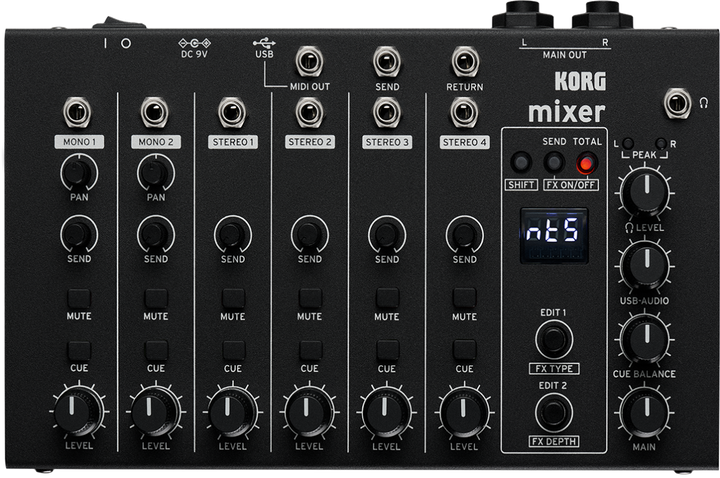This screenshot has height=478, width=720.
Task: Mute the STEREO 4 channel
Action: coord(465,298)
